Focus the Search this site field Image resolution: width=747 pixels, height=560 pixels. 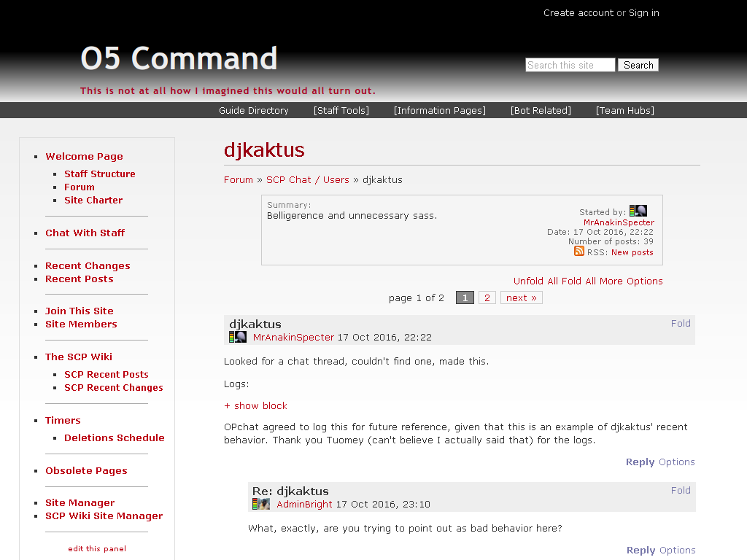(570, 65)
